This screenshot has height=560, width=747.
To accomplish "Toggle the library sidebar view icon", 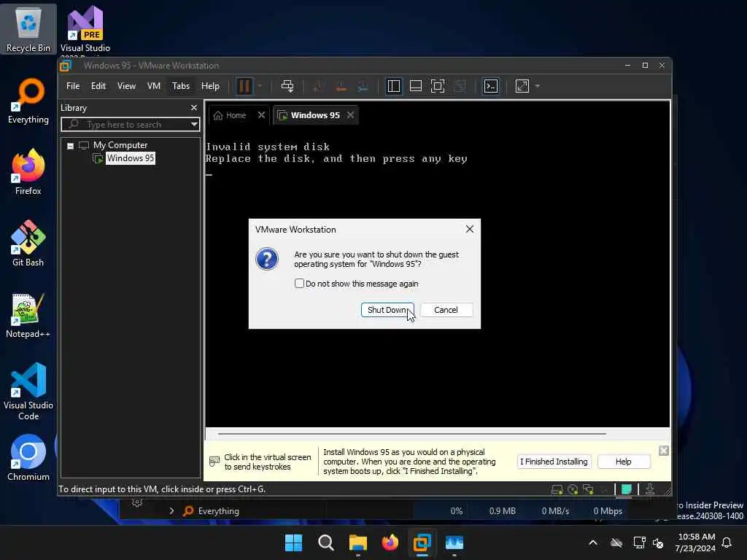I will [393, 86].
